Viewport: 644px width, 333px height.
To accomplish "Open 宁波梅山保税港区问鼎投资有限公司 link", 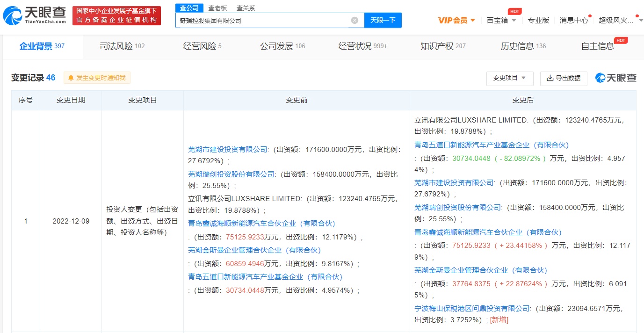I will point(472,308).
